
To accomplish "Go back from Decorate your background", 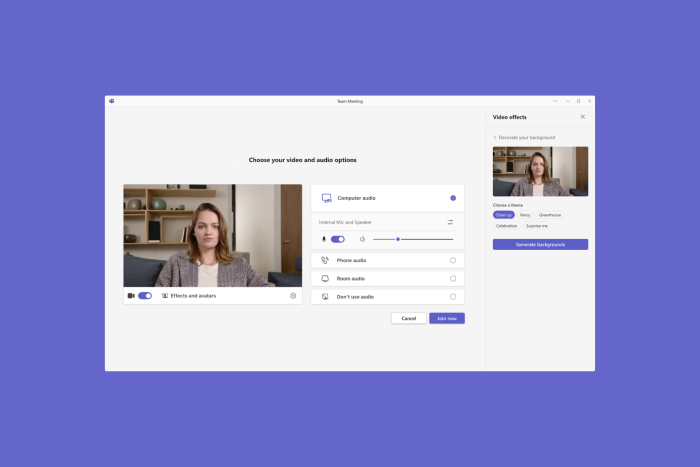I will pyautogui.click(x=495, y=138).
